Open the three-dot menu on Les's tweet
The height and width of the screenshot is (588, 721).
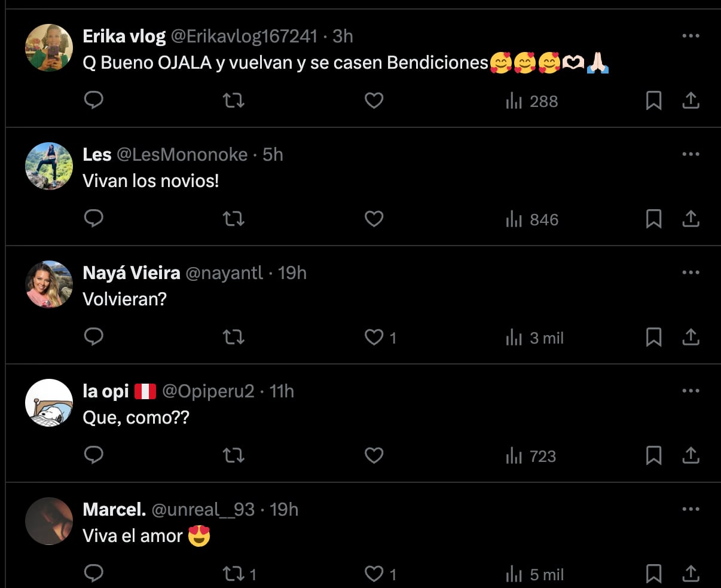tap(691, 155)
